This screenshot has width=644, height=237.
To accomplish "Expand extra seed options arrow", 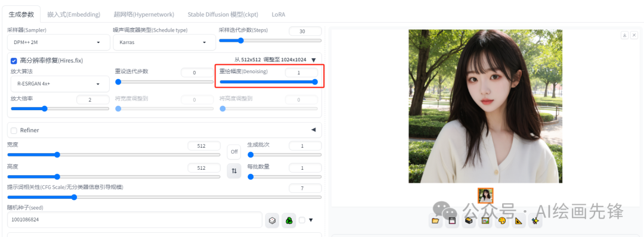I will [x=311, y=220].
